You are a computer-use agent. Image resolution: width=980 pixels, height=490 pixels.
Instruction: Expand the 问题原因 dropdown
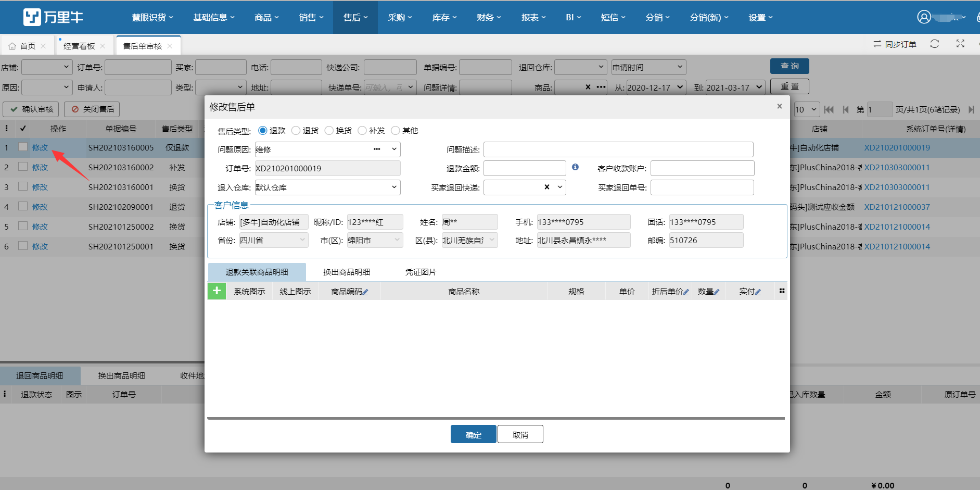pyautogui.click(x=394, y=149)
